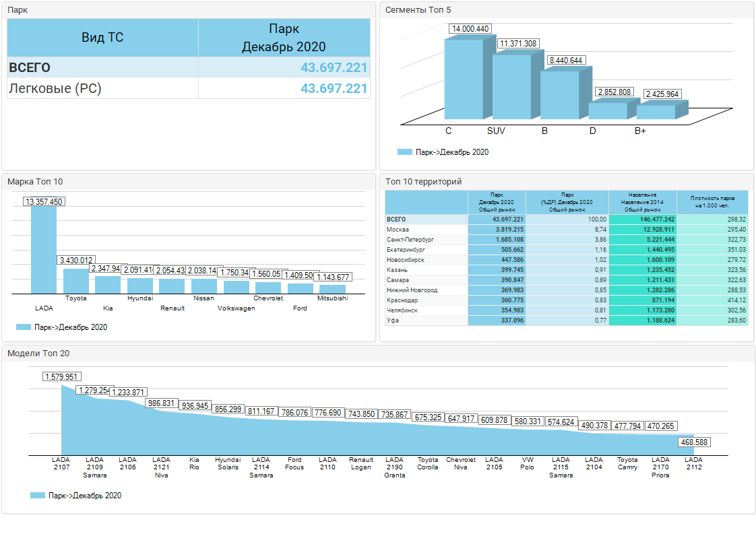Screen dimensions: 756x534
Task: Click the 'Население 2014' column header
Action: pyautogui.click(x=642, y=202)
